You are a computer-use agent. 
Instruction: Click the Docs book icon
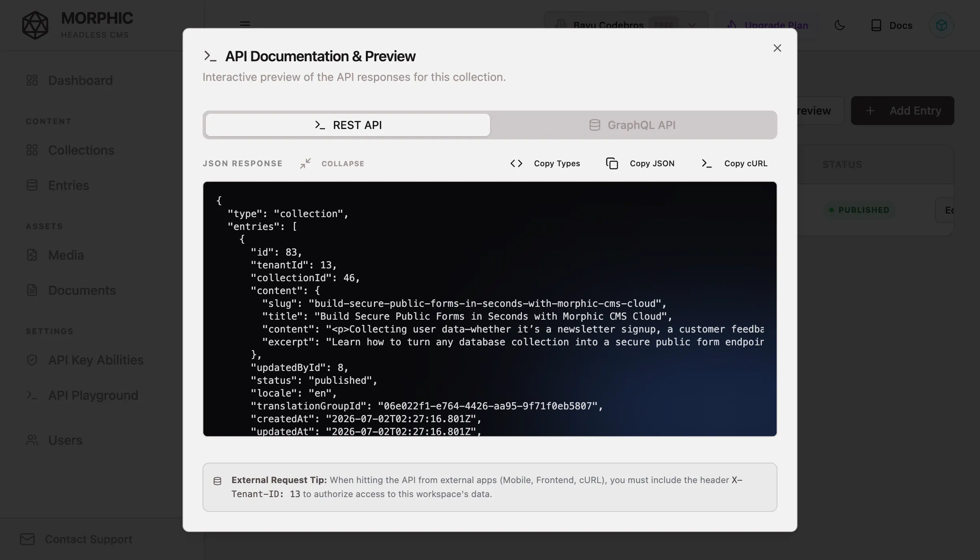tap(876, 25)
